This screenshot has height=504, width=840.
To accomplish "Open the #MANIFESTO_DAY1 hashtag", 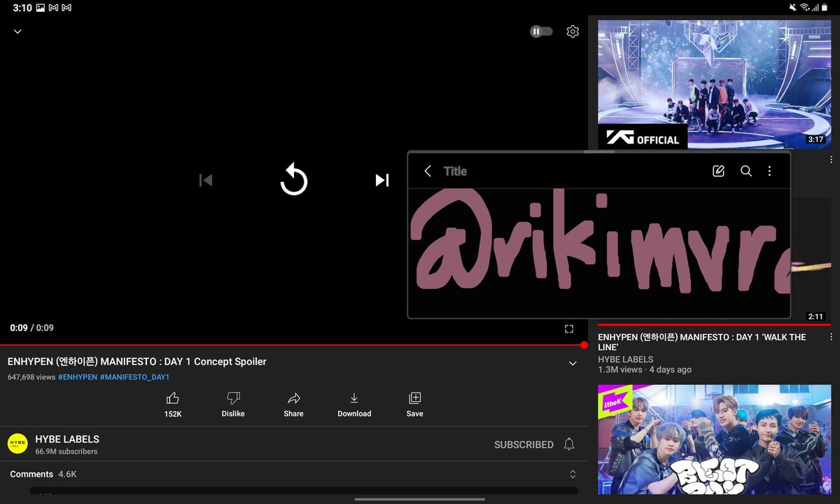I will tap(135, 377).
